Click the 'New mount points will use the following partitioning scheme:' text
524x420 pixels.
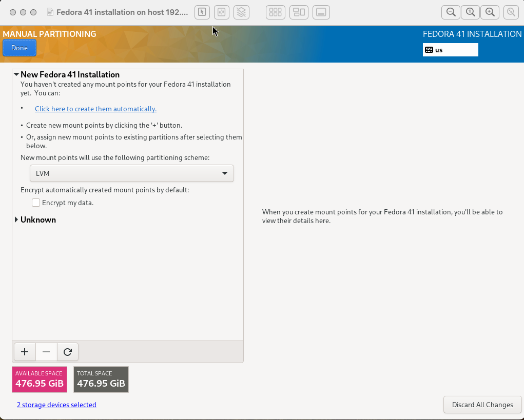pos(115,157)
